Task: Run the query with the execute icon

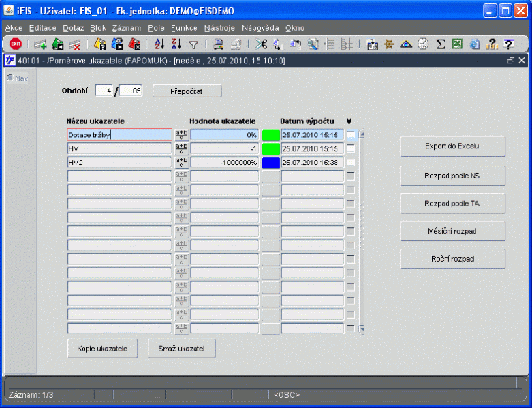Action: pos(117,44)
